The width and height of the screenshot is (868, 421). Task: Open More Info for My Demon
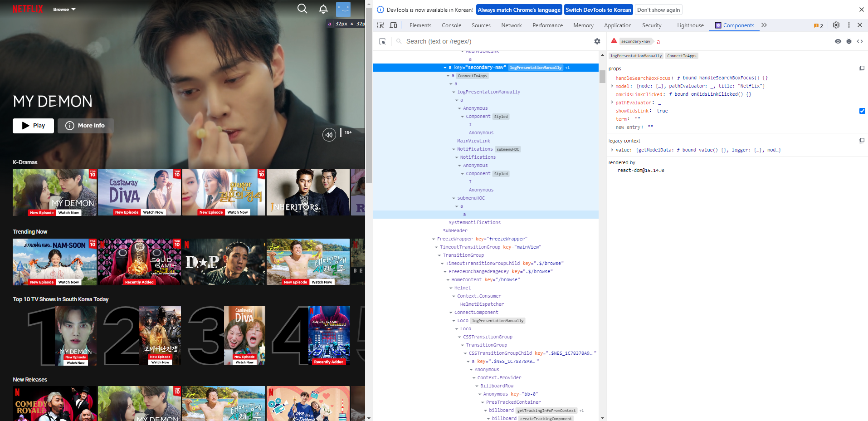coord(85,126)
